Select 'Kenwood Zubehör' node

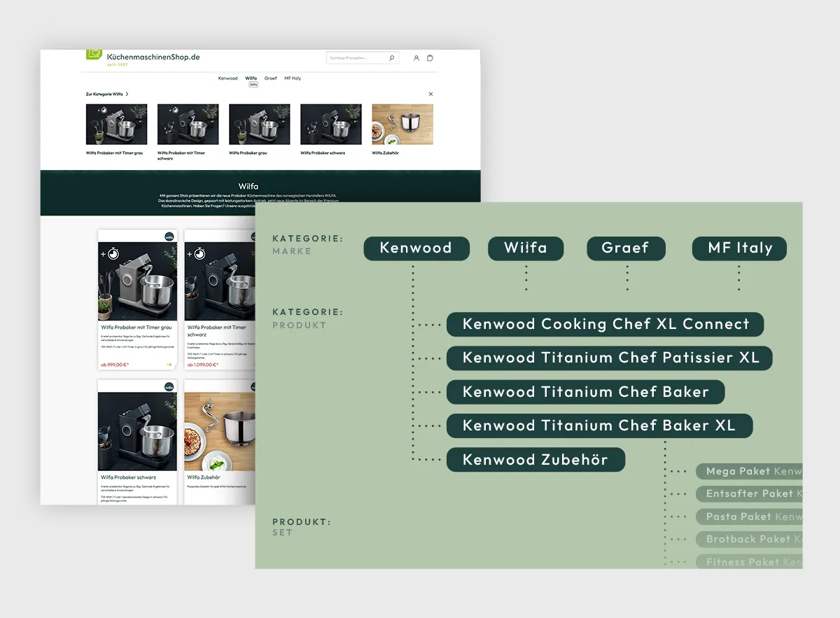click(x=535, y=460)
